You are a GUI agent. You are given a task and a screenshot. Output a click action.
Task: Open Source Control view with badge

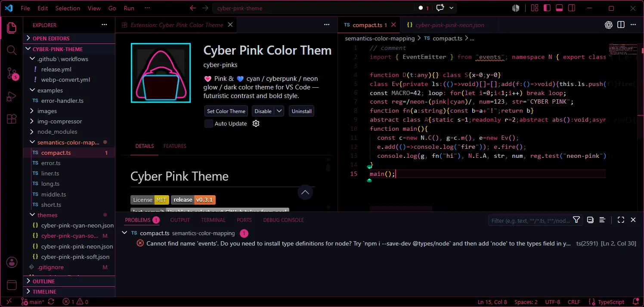tap(12, 74)
